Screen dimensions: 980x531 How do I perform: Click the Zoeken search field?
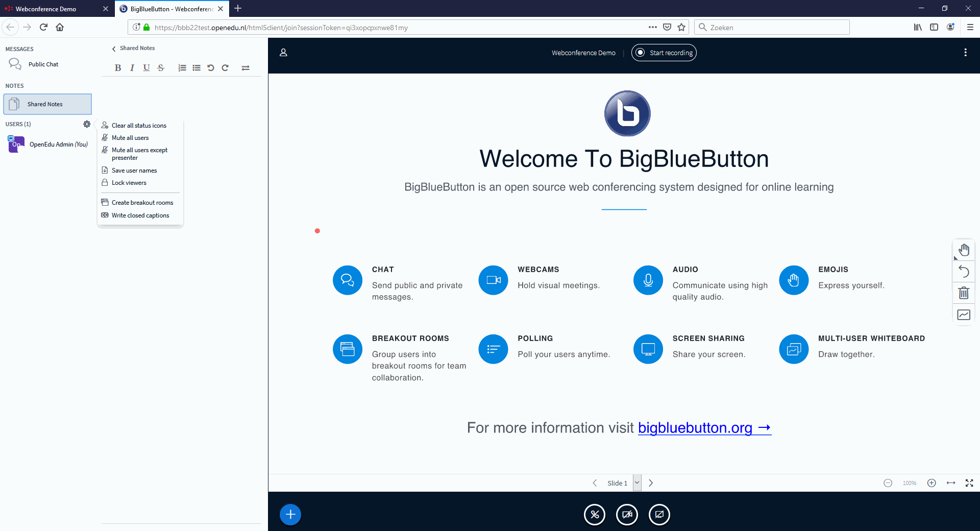[772, 28]
